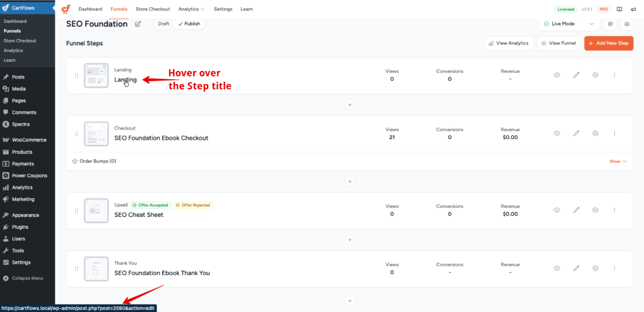Open the SEO Cheat Sheet title link
This screenshot has height=312, width=644.
(139, 215)
